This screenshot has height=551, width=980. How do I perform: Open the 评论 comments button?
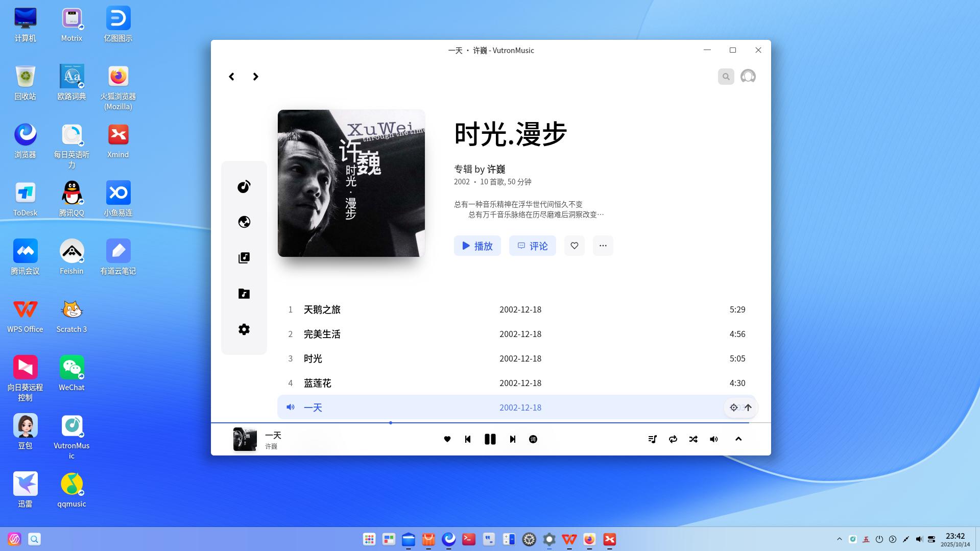[x=533, y=246]
